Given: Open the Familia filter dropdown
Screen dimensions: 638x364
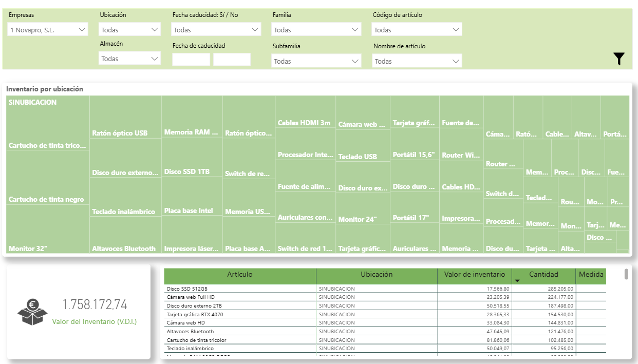Looking at the screenshot, I should pyautogui.click(x=316, y=30).
